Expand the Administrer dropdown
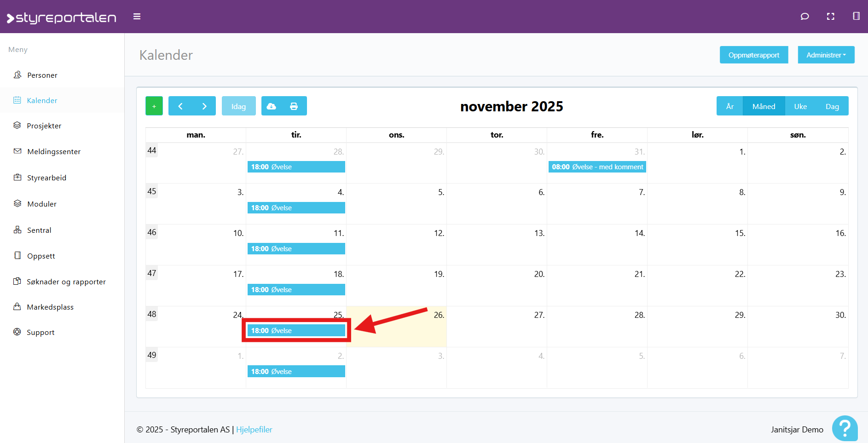The image size is (868, 443). coord(826,55)
